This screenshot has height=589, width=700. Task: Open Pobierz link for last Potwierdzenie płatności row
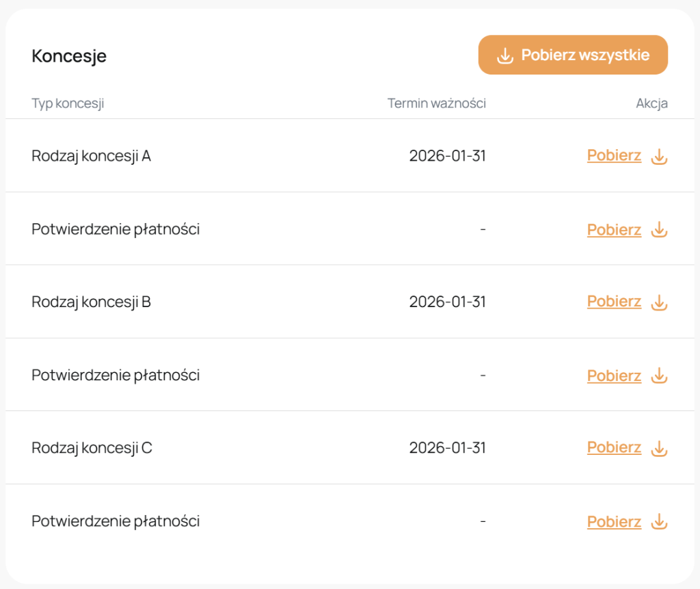(x=614, y=522)
